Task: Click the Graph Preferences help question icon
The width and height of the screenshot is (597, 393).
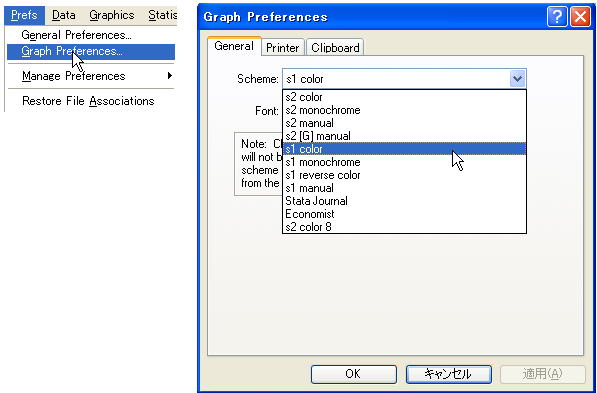Action: tap(557, 17)
